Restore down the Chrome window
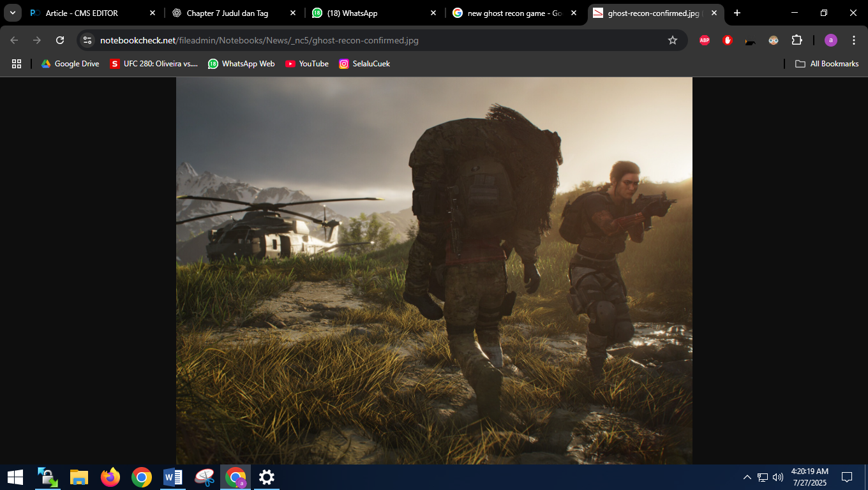Image resolution: width=868 pixels, height=490 pixels. point(824,13)
